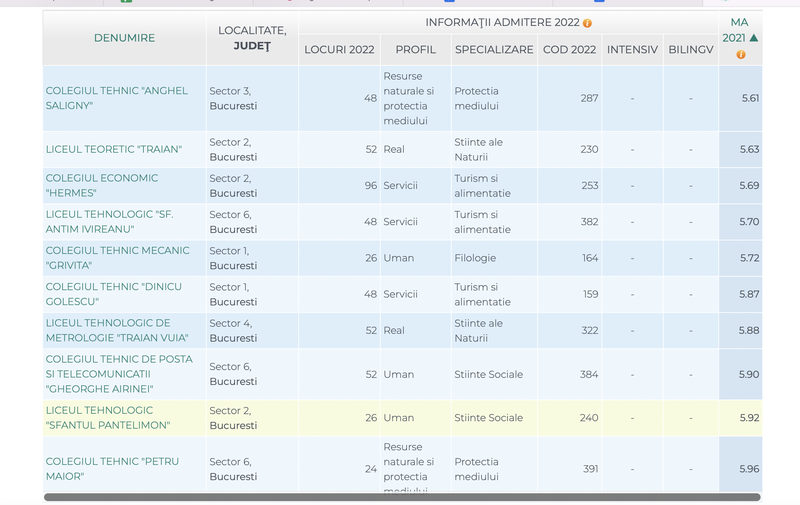Click the INTENSIV column header
The height and width of the screenshot is (505, 800).
(x=632, y=49)
